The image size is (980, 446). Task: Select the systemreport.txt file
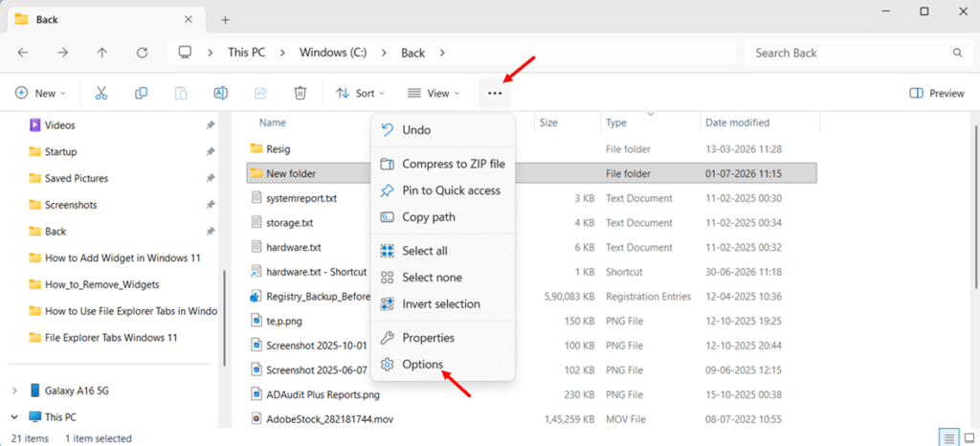301,199
